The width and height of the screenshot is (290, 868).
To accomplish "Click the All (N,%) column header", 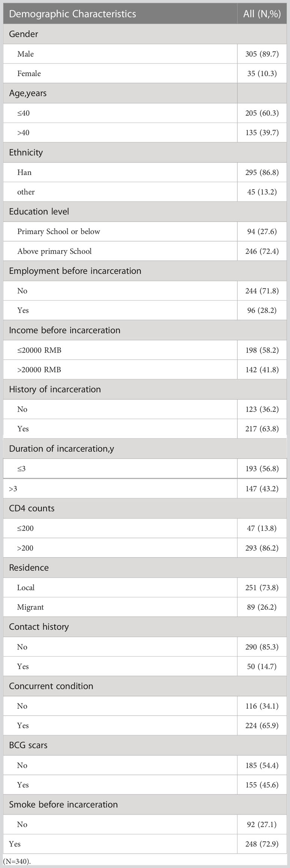I will tap(262, 14).
